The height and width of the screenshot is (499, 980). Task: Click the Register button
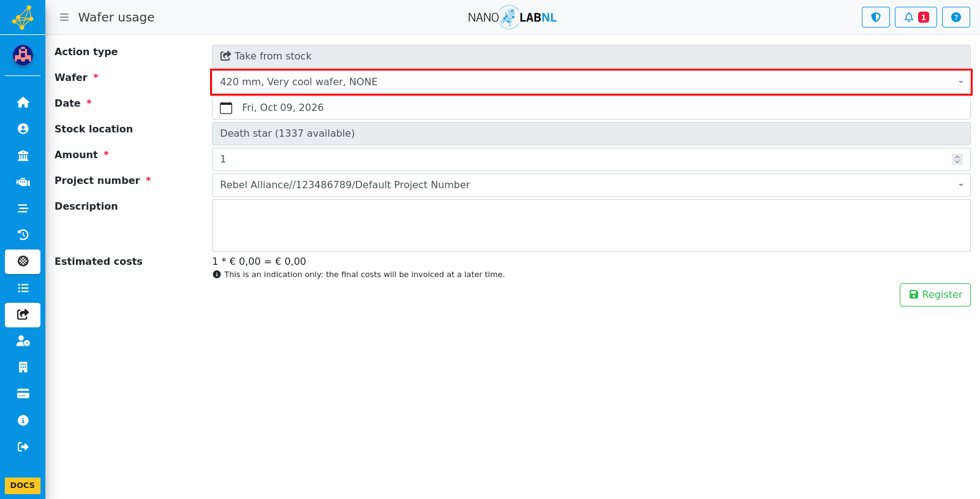[935, 295]
